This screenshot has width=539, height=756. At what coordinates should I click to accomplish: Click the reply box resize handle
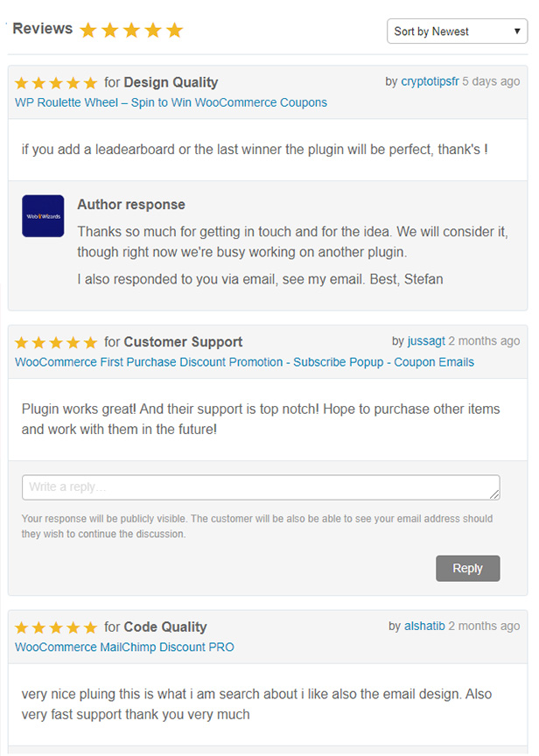495,495
